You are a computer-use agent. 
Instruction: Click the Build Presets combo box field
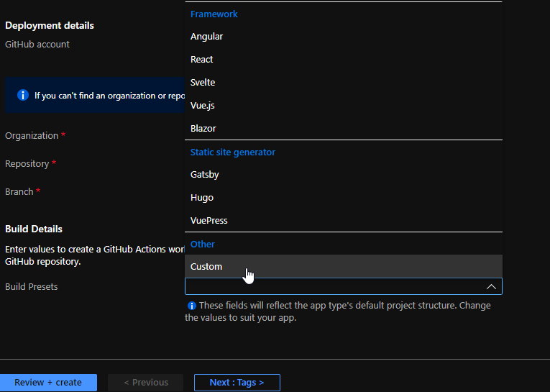click(x=344, y=286)
